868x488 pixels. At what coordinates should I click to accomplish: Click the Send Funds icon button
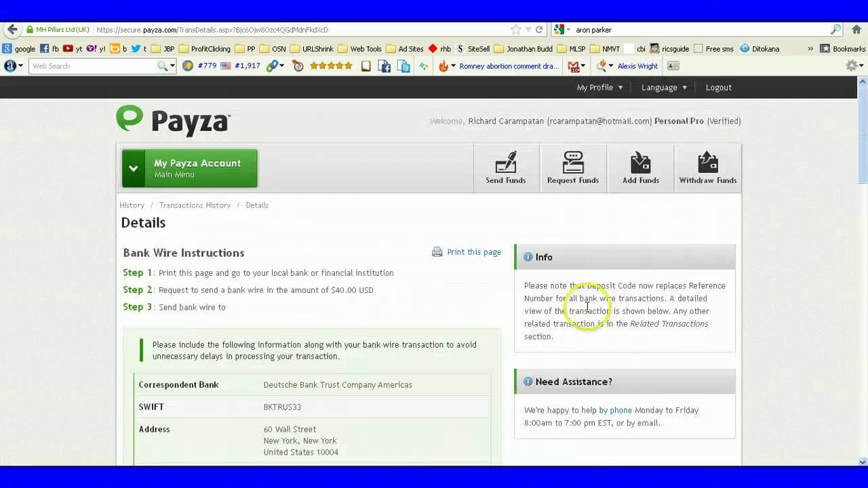pyautogui.click(x=506, y=167)
